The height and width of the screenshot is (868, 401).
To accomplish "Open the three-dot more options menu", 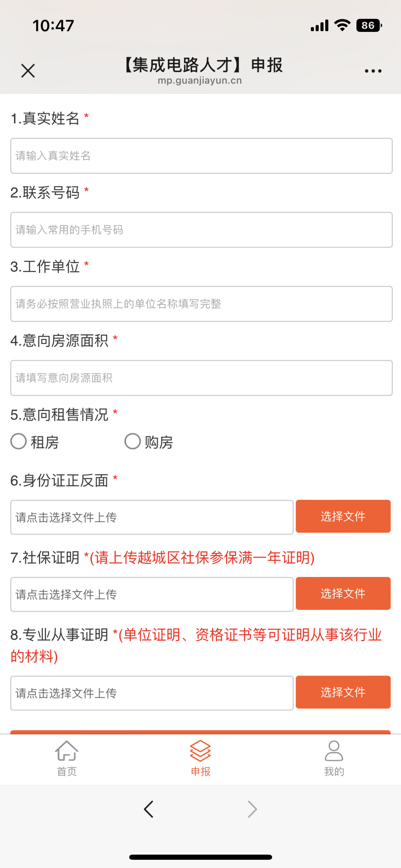I will 373,71.
